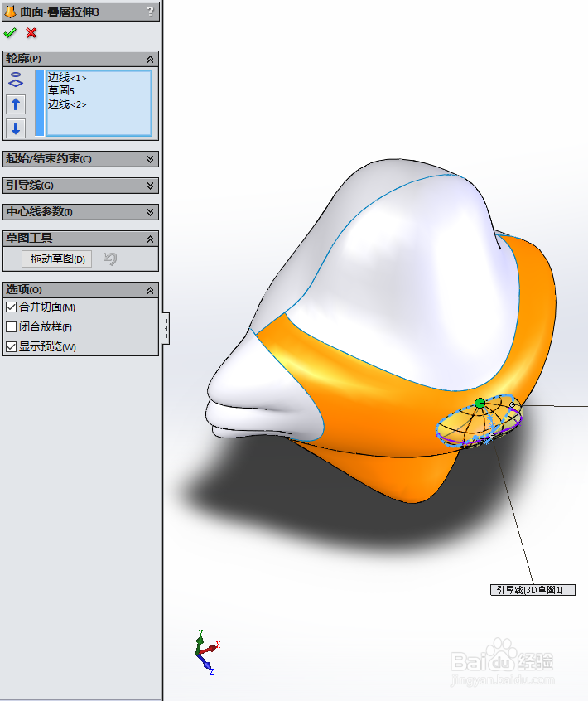
Task: Move selected profile up with the arrow
Action: pos(16,104)
